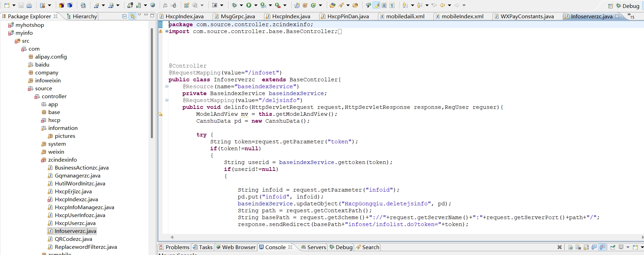Open the Display Selected Console dropdown

click(628, 247)
